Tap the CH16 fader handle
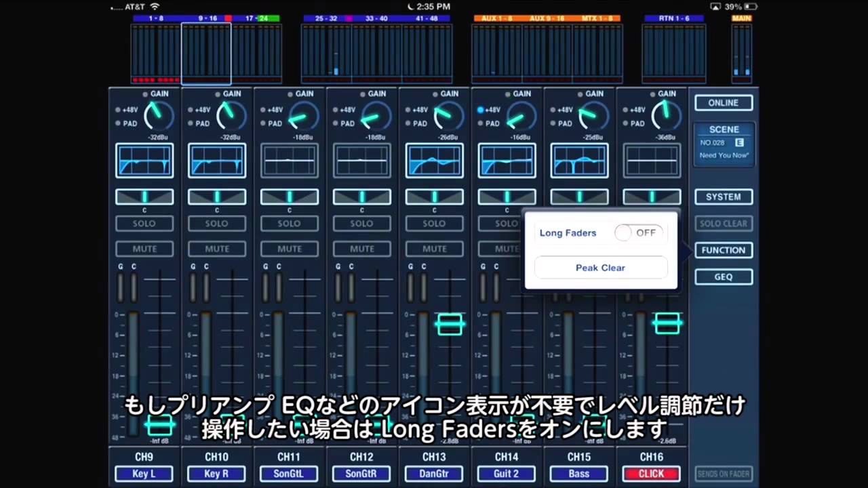 (667, 323)
